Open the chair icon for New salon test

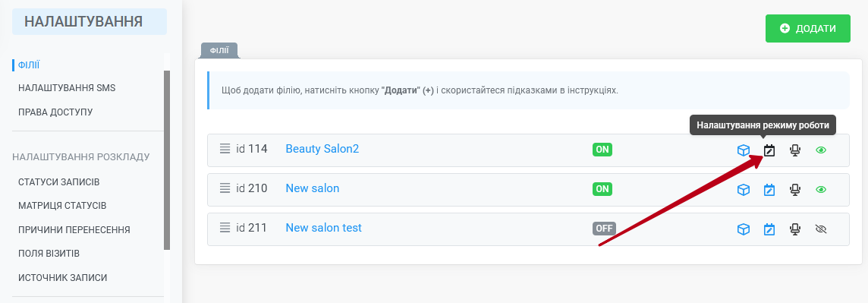[x=795, y=229]
